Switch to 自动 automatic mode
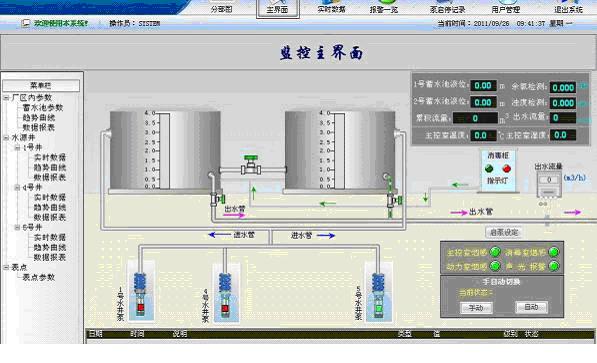 (x=532, y=307)
